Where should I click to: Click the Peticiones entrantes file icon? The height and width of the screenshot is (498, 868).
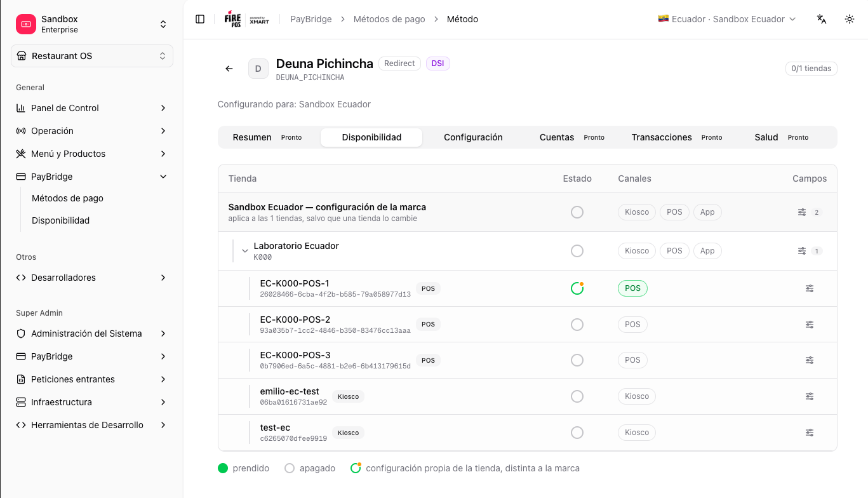pyautogui.click(x=21, y=379)
